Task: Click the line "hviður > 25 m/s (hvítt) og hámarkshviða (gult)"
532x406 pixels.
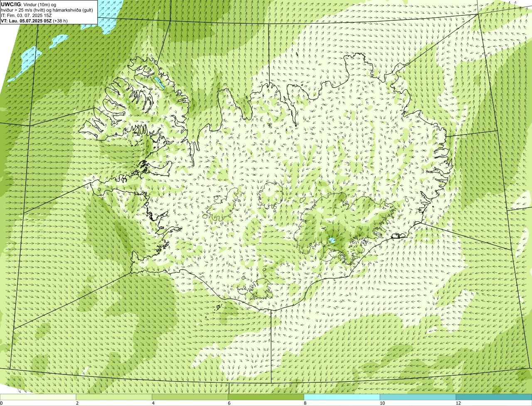Action: pyautogui.click(x=47, y=10)
